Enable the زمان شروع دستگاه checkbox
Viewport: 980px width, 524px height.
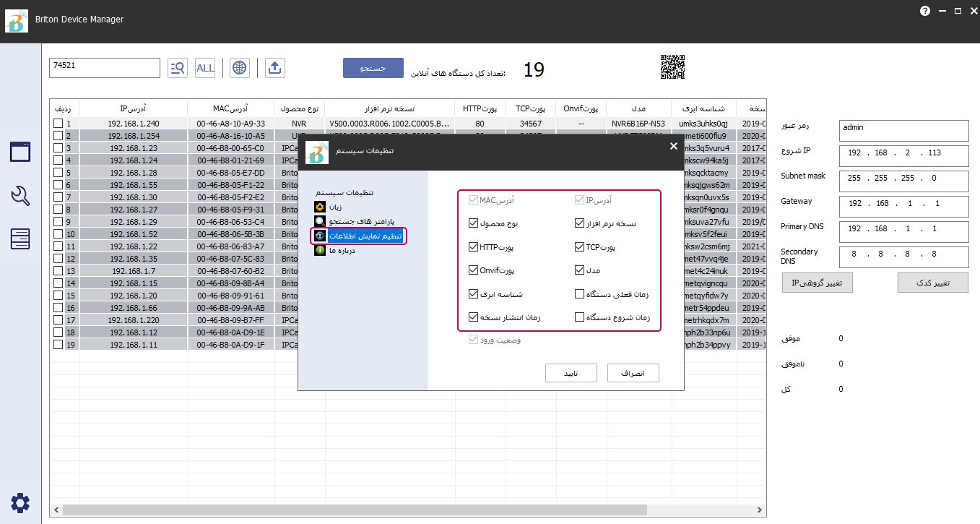(580, 317)
